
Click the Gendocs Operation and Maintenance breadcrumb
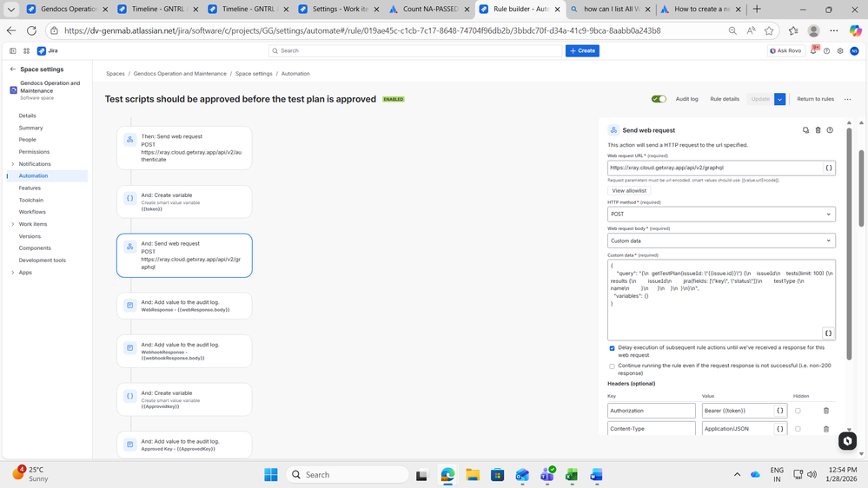180,74
